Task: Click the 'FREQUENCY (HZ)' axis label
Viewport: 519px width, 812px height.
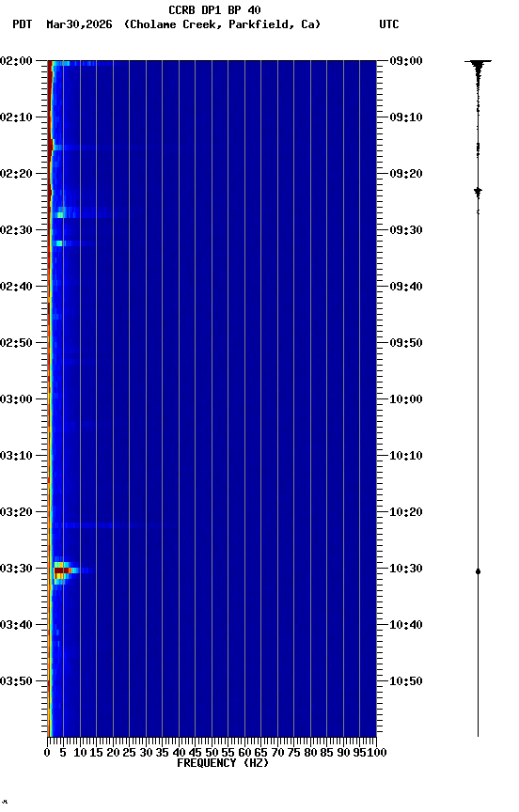Action: coord(223,763)
